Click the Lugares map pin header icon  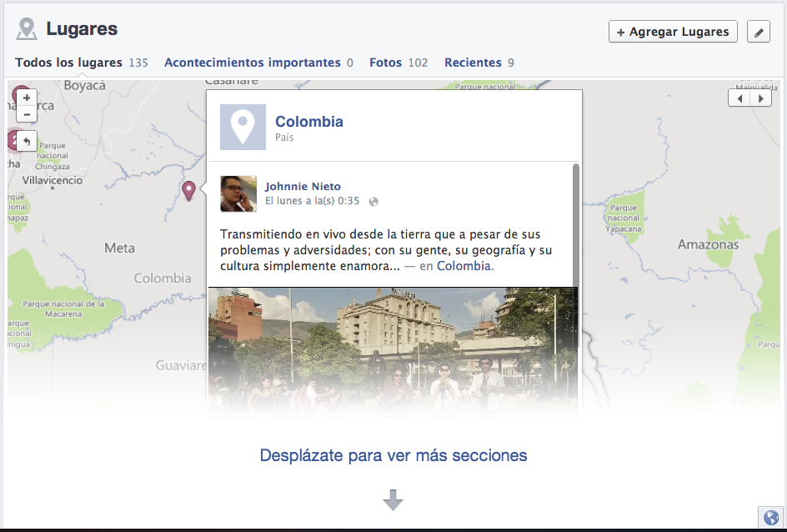(x=27, y=28)
